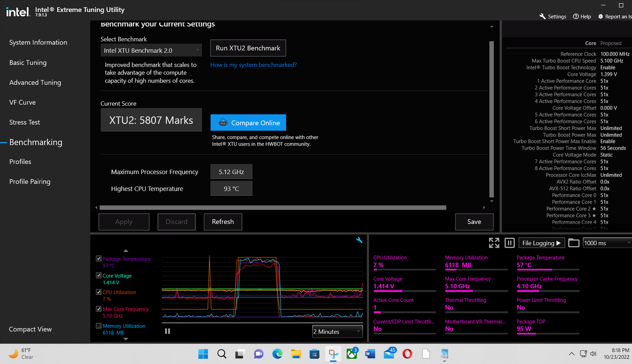632x364 pixels.
Task: Click vertical scrollbar up arrow in benchmark panel
Action: [492, 26]
